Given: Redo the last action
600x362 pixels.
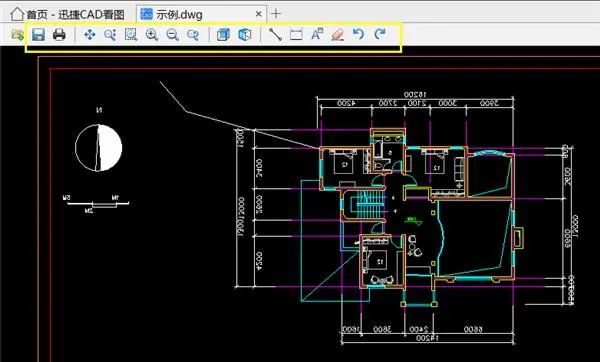Looking at the screenshot, I should (x=379, y=34).
